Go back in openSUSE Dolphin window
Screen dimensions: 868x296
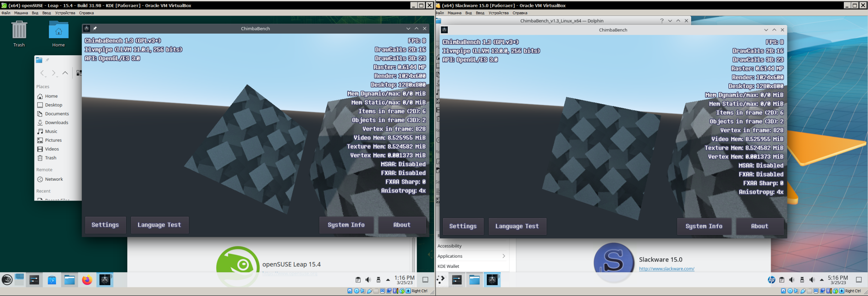pos(43,73)
